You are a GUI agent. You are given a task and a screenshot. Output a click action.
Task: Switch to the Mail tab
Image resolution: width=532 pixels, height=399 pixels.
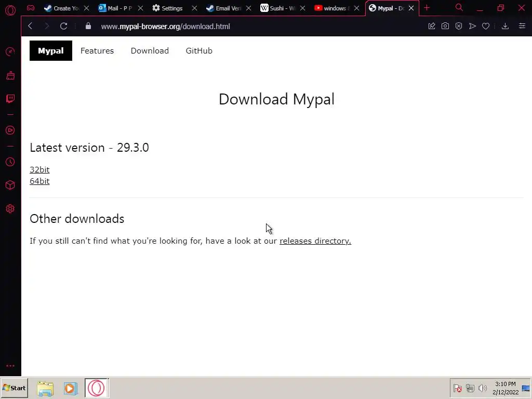click(115, 8)
